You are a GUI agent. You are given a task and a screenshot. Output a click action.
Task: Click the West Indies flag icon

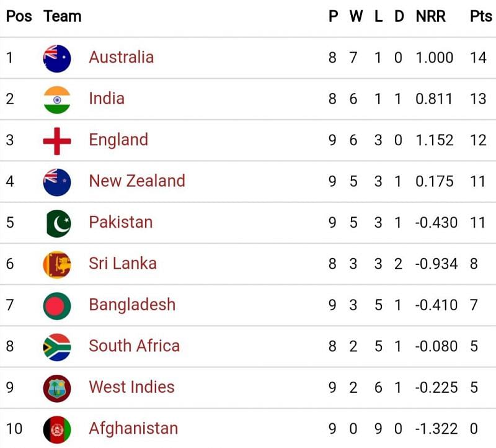point(57,388)
